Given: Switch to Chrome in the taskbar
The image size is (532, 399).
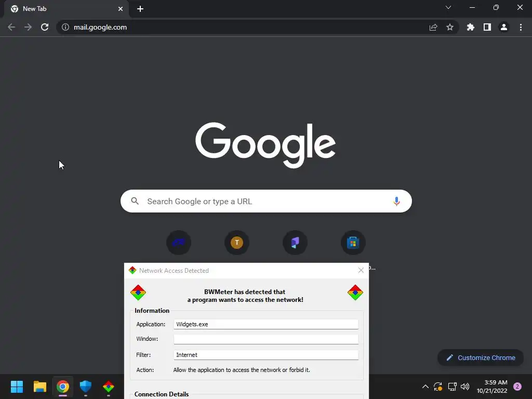Looking at the screenshot, I should 63,387.
